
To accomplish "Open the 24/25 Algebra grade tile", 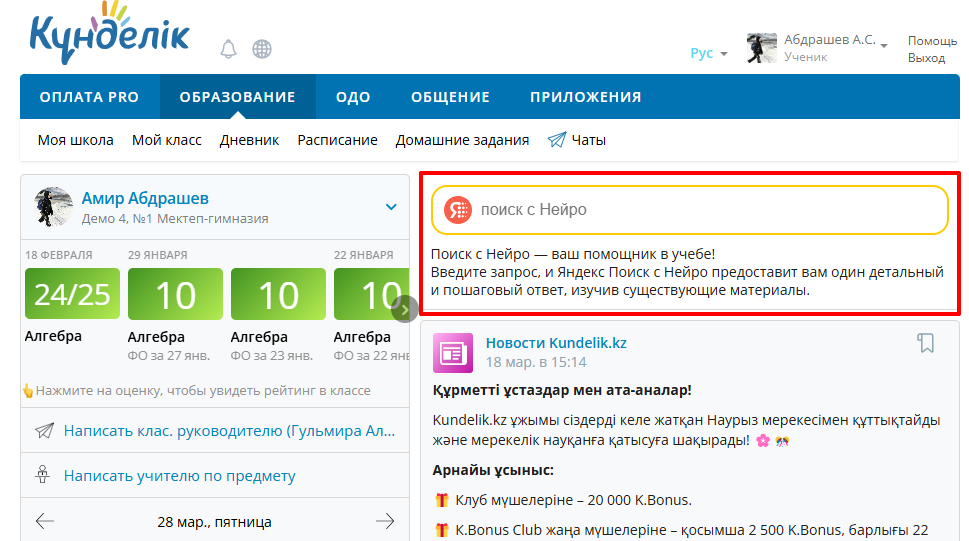I will (72, 294).
